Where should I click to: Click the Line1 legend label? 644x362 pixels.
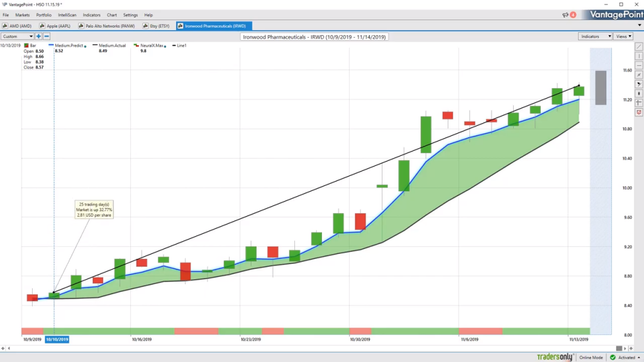point(182,45)
